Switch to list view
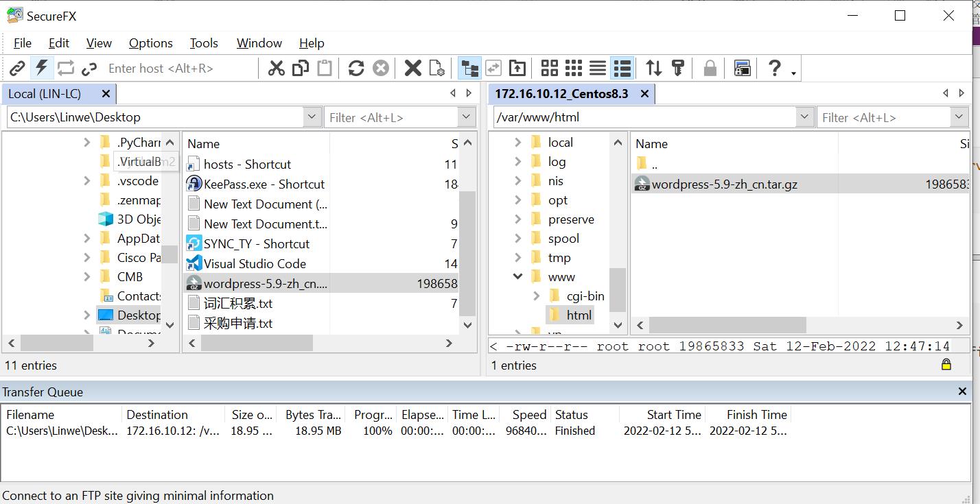The height and width of the screenshot is (504, 980). [x=598, y=68]
